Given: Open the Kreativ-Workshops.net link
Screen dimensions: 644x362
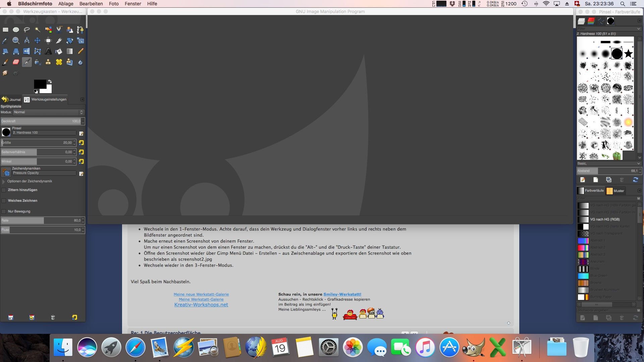Looking at the screenshot, I should [x=201, y=305].
